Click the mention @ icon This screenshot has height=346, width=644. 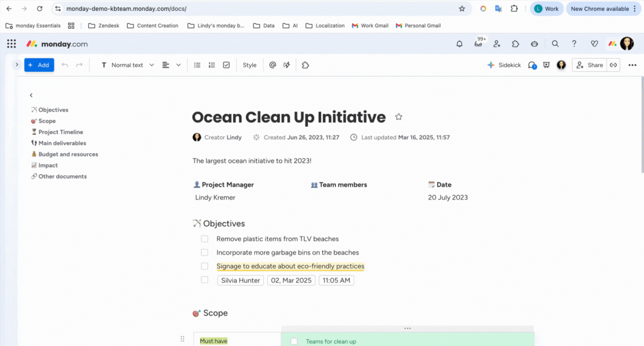point(273,65)
